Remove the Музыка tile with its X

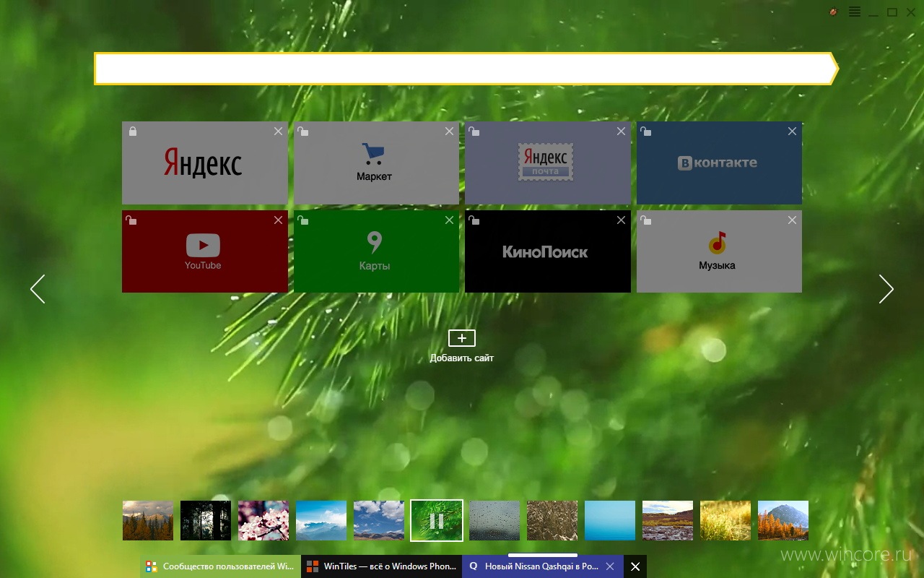pyautogui.click(x=792, y=220)
